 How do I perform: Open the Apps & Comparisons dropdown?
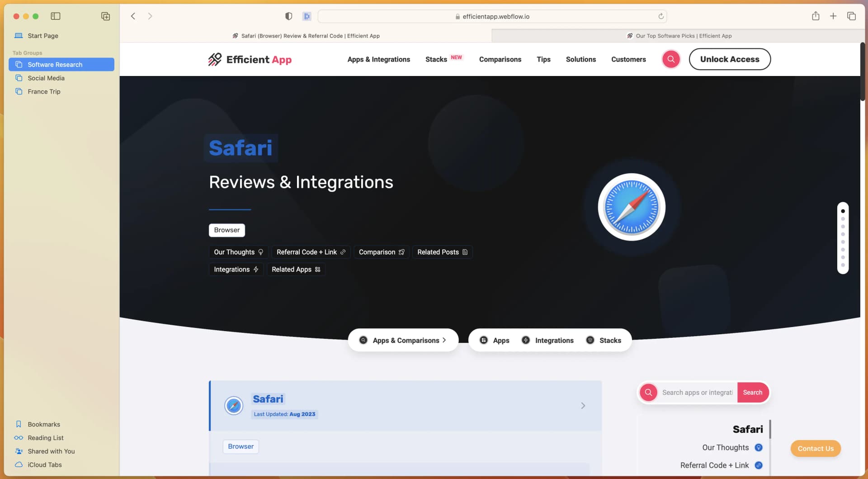point(403,340)
